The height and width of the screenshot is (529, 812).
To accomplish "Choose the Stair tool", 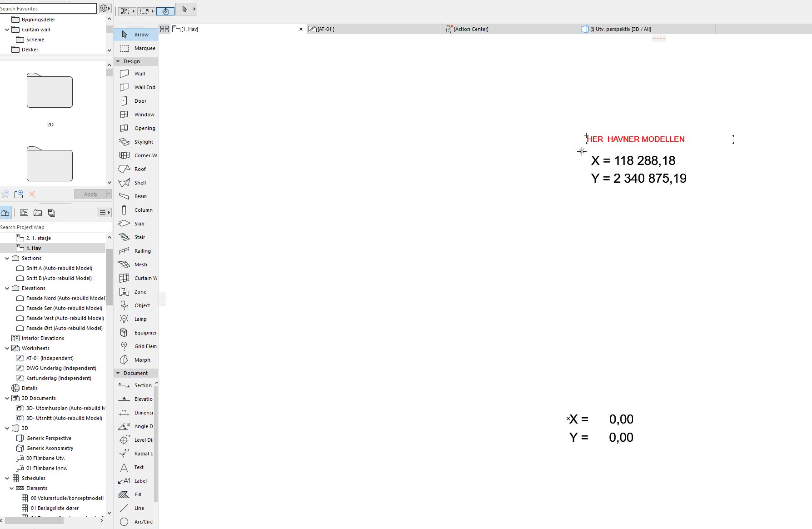I will [135, 237].
